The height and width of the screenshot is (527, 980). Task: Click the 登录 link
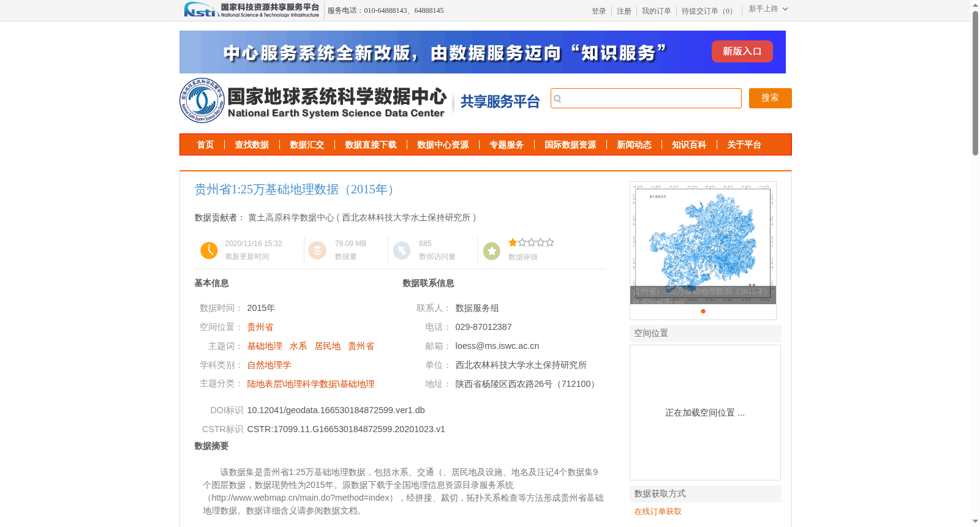(599, 11)
